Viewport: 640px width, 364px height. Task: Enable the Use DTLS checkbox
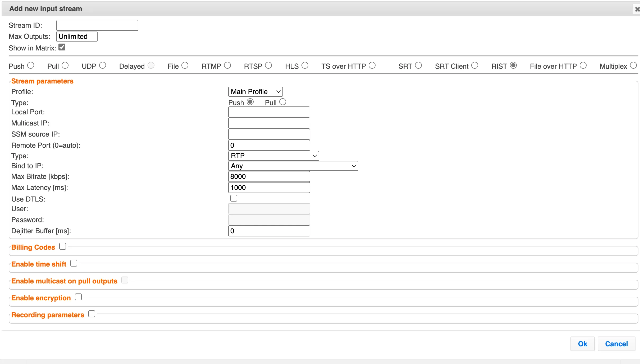tap(234, 198)
